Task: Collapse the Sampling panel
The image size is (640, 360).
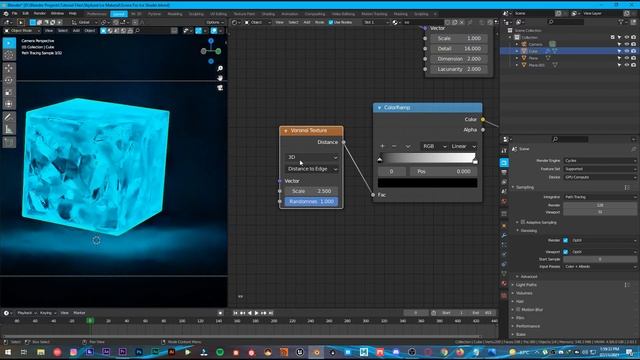Action: (x=525, y=187)
